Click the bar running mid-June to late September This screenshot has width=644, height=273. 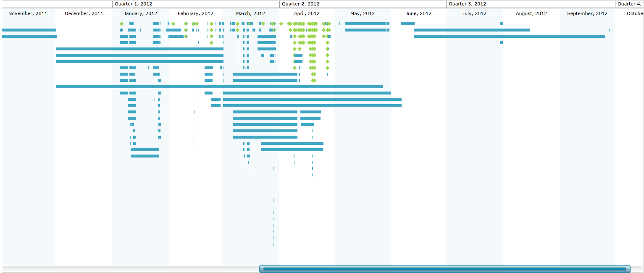(x=509, y=36)
